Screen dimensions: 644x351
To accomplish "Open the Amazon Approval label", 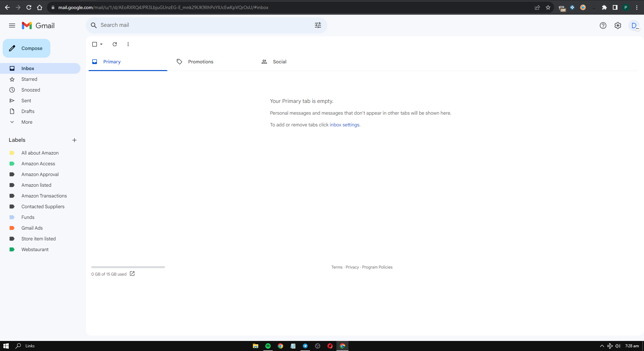I will click(40, 174).
